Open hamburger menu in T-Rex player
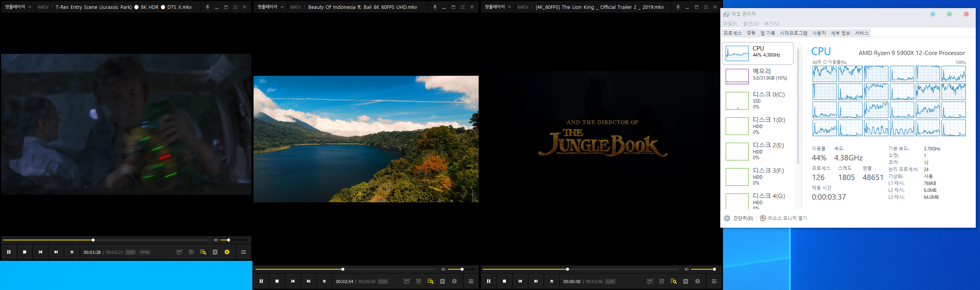The image size is (980, 290). pos(244,252)
